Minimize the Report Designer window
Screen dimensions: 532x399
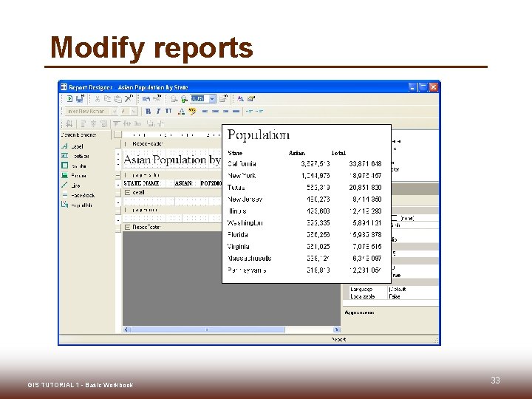(412, 87)
